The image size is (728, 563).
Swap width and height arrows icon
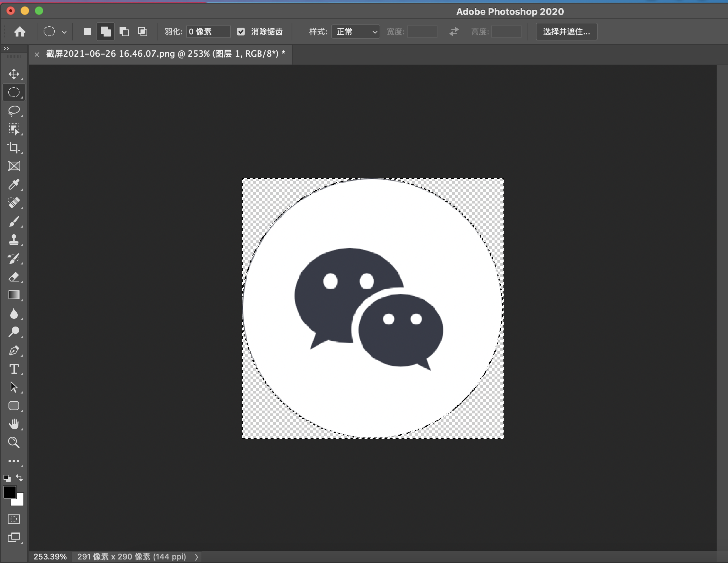[454, 32]
